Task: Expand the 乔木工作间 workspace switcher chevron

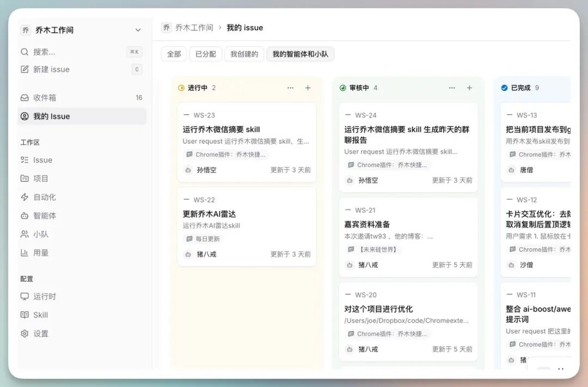Action: click(x=138, y=30)
